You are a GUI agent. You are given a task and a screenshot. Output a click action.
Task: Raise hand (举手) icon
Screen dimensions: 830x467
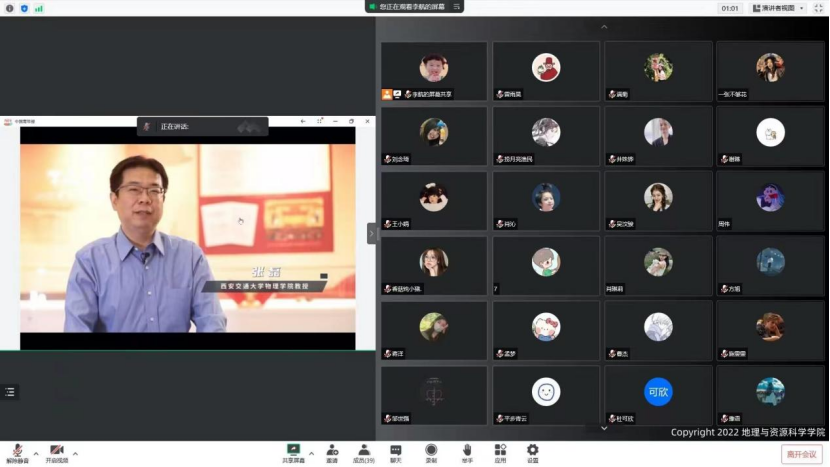(x=467, y=454)
